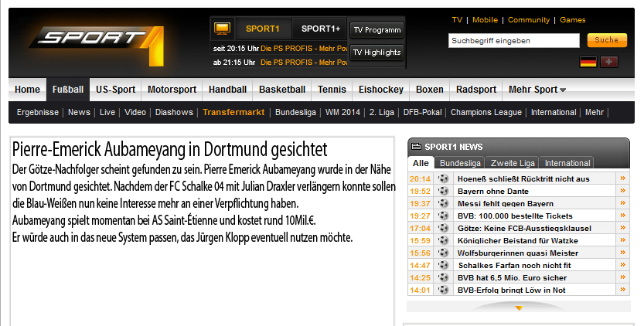Click soccer ball icon in Hoeneß row
Image resolution: width=644 pixels, height=326 pixels.
pos(443,178)
